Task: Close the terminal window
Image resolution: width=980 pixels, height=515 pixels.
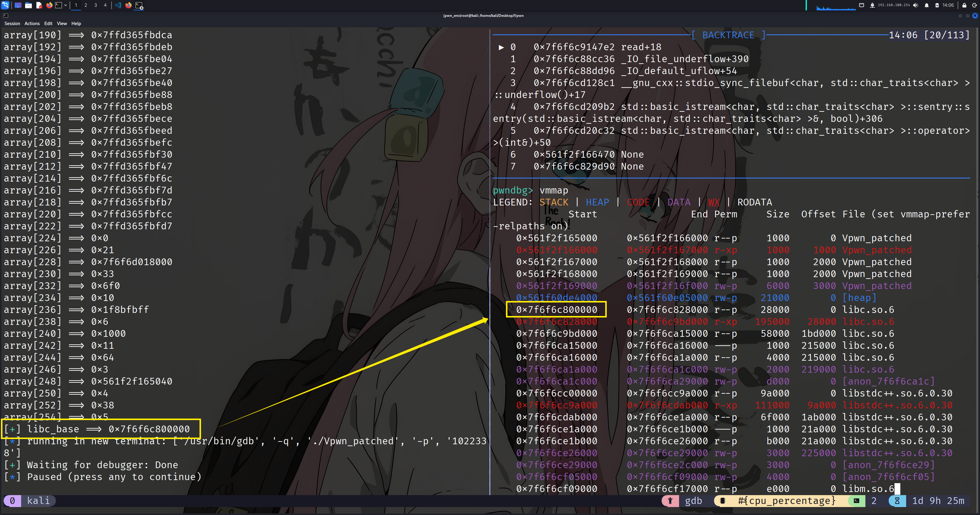Action: point(975,16)
